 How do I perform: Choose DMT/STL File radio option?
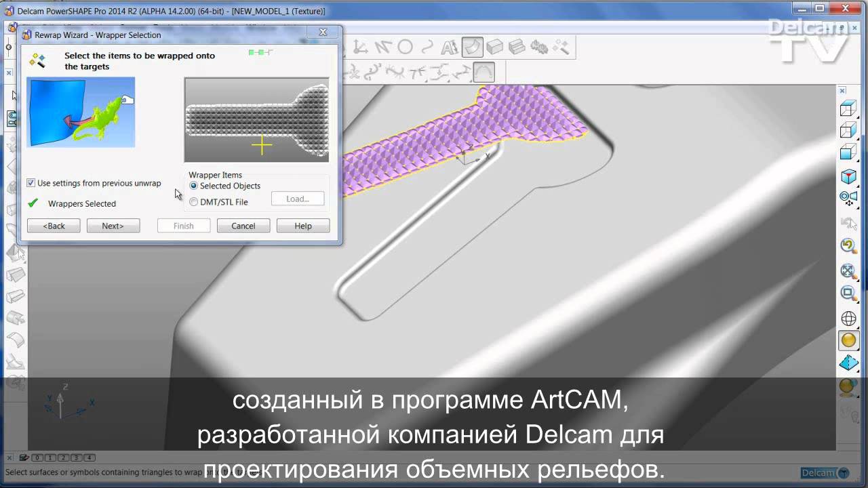[x=194, y=202]
